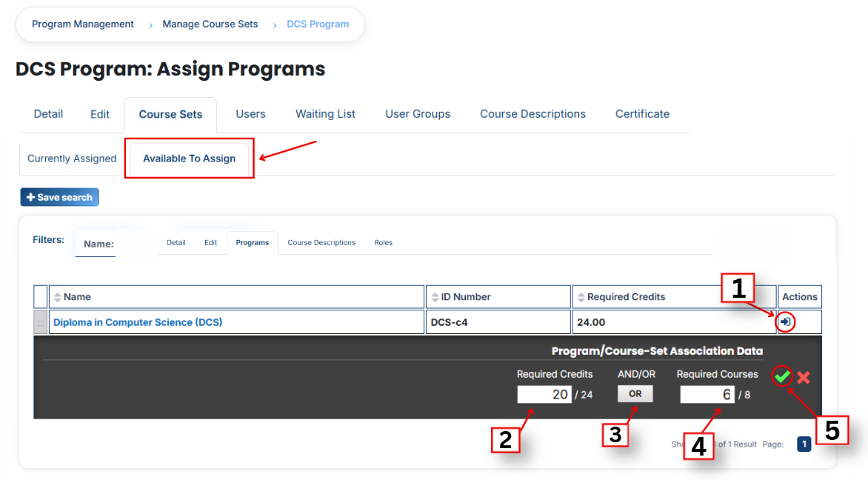Open the Detail tab of DCS Program

pos(48,114)
